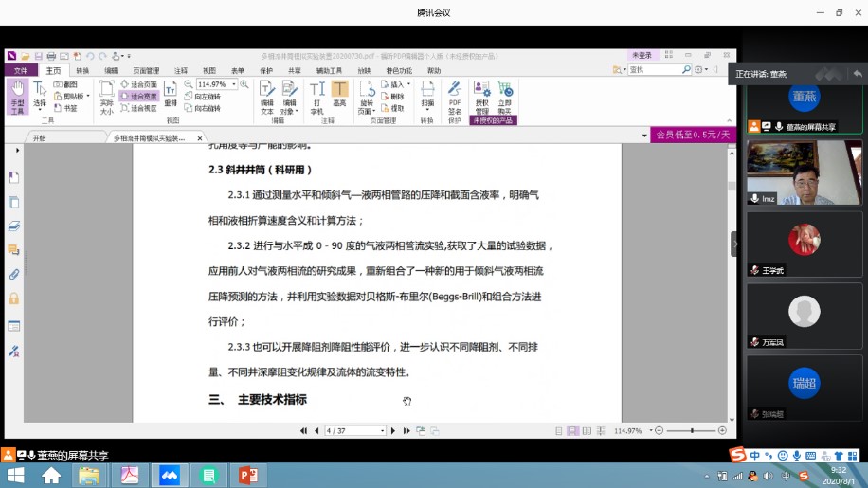This screenshot has width=868, height=488.
Task: Select the Hand tool (手型工具)
Action: [17, 97]
